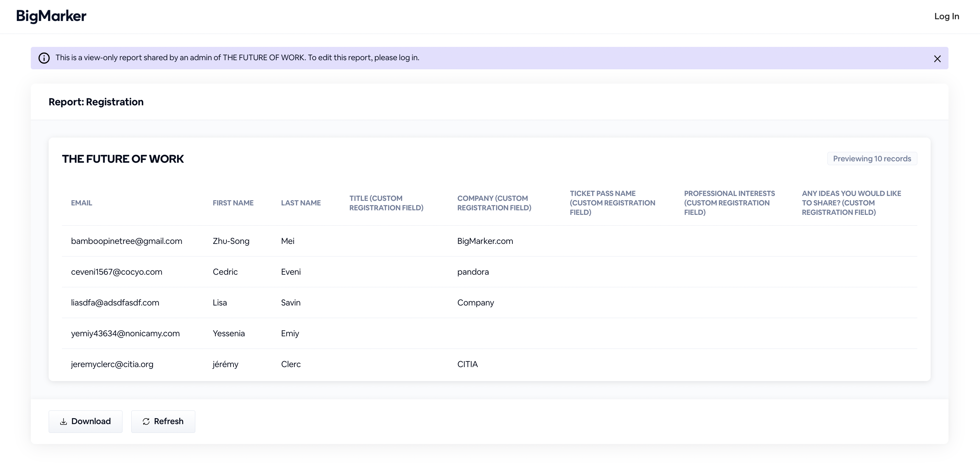Click the cell reading Company

point(476,303)
